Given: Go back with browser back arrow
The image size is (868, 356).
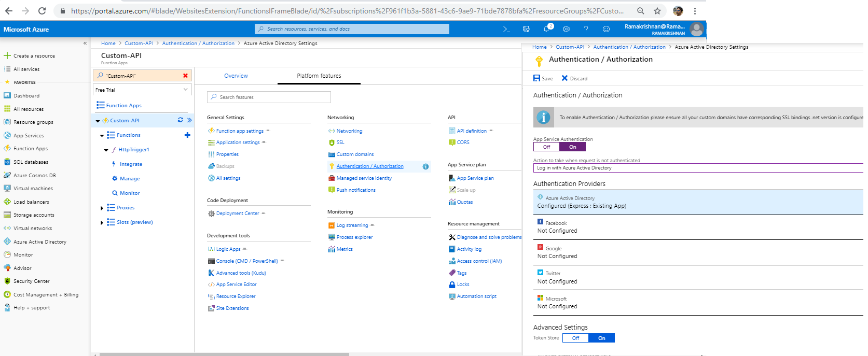Looking at the screenshot, I should pyautogui.click(x=9, y=10).
